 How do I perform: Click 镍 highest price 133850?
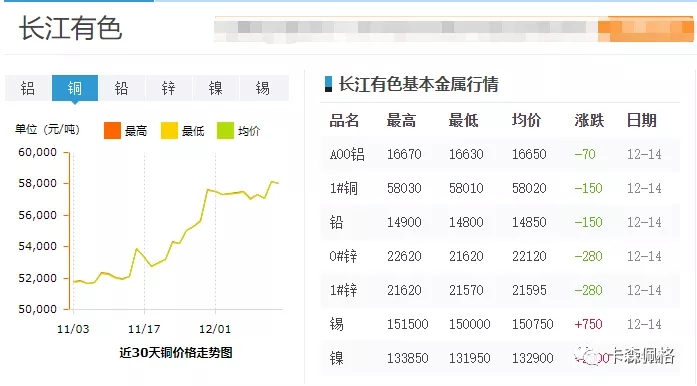click(x=408, y=358)
